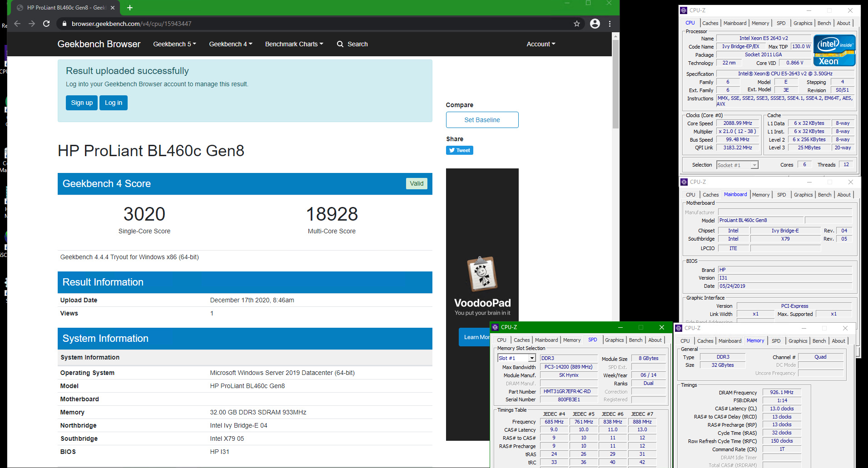Viewport: 868px width, 468px height.
Task: Select Caches tab in Memory CPU-Z window
Action: tap(705, 341)
